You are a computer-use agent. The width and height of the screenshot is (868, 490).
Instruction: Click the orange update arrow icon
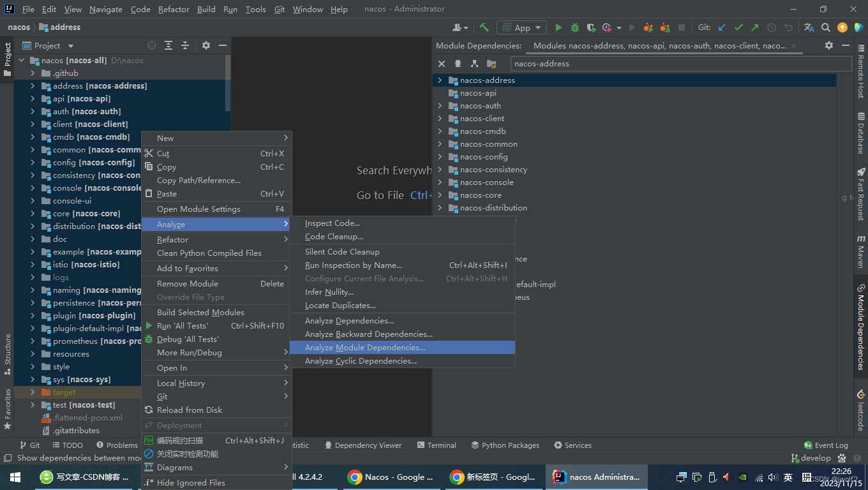[x=842, y=27]
